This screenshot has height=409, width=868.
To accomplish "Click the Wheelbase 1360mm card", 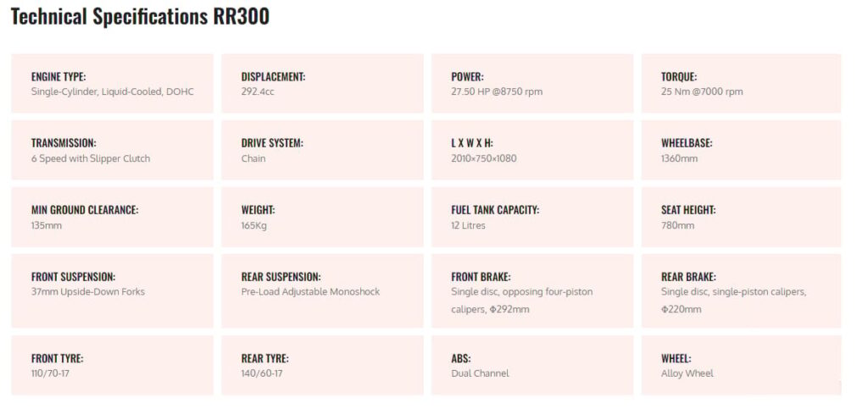I will pos(741,151).
